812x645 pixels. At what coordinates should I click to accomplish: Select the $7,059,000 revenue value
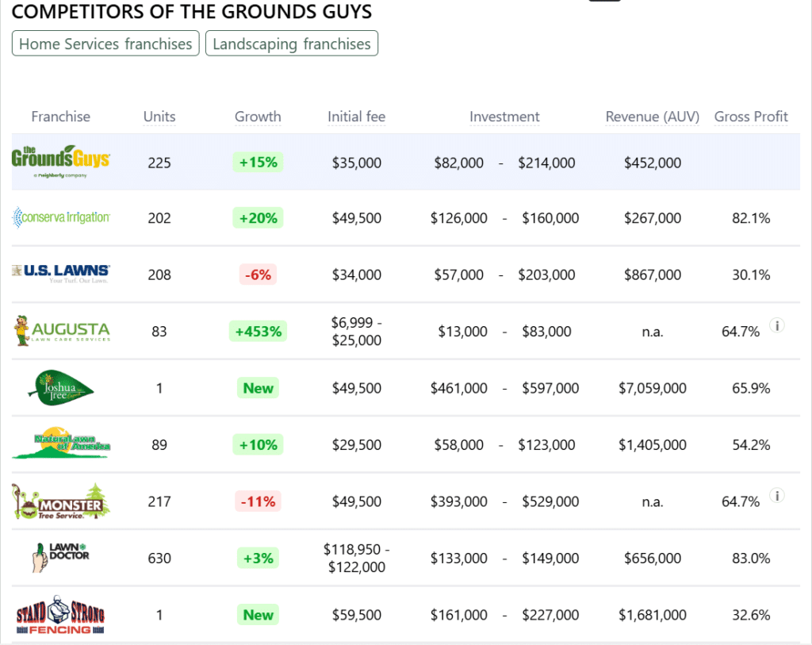(x=653, y=388)
